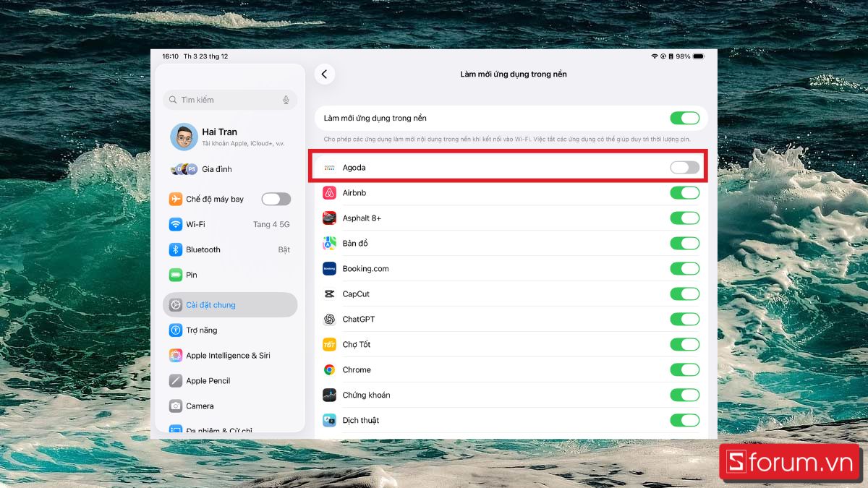Viewport: 868px width, 488px height.
Task: Click the Agoda app icon
Action: (329, 168)
